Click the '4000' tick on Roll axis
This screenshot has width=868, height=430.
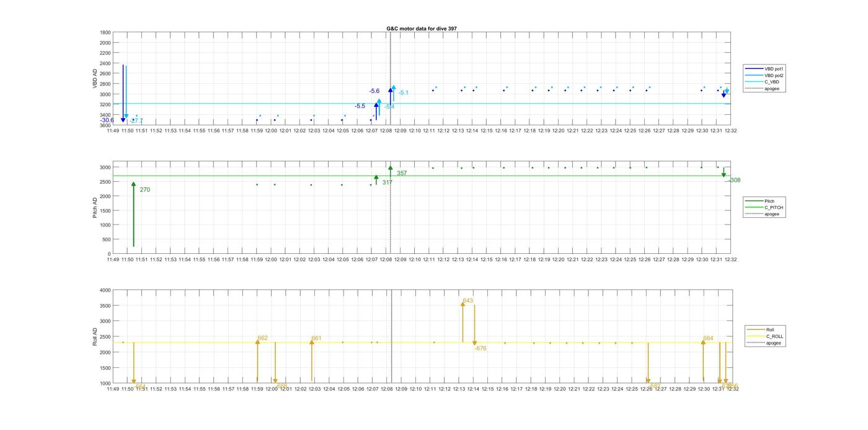tap(105, 290)
